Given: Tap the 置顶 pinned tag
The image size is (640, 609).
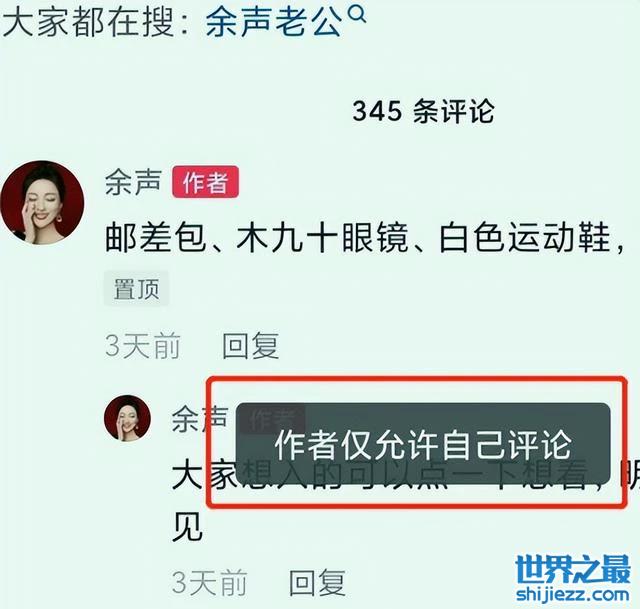Looking at the screenshot, I should [136, 289].
